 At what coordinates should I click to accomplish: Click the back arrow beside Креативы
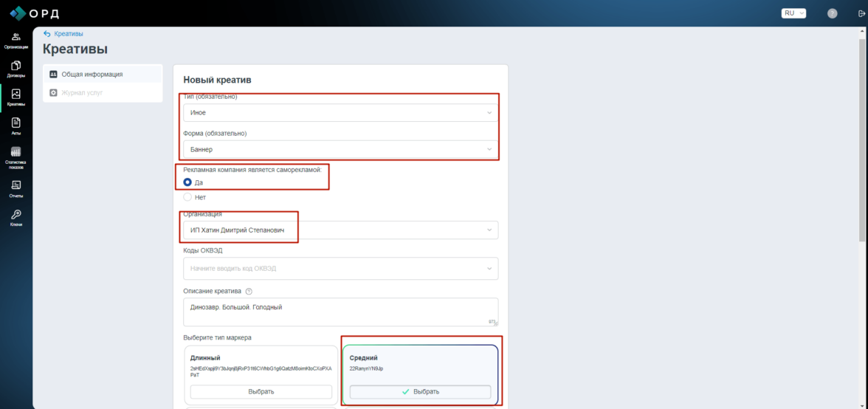point(47,34)
